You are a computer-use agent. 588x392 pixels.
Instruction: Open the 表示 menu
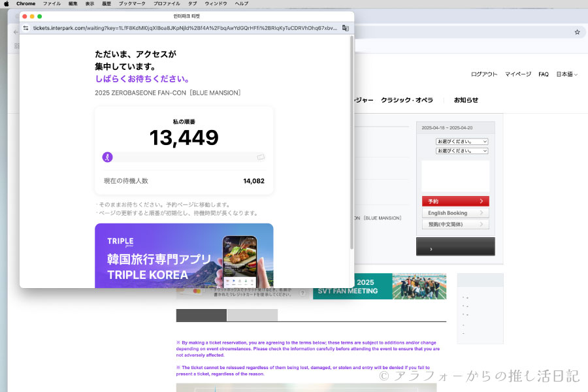point(90,4)
